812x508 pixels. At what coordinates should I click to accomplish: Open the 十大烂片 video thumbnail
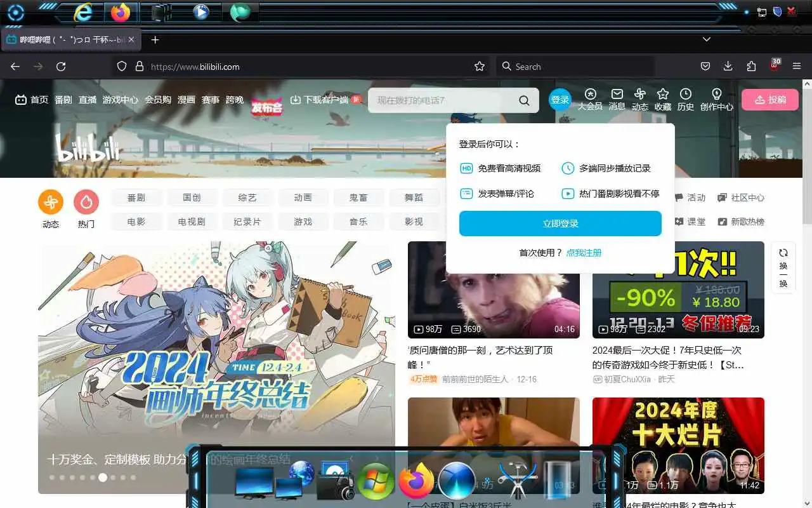pyautogui.click(x=678, y=446)
